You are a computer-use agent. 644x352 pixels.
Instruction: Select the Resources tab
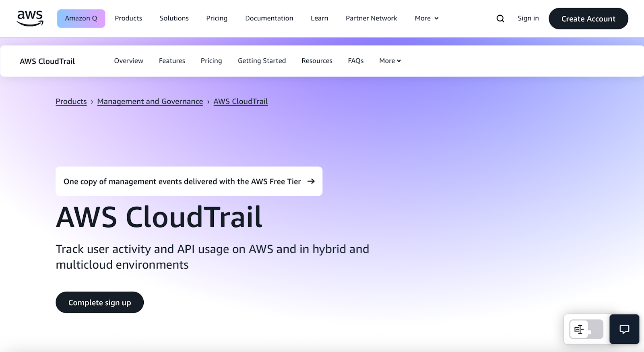(317, 61)
